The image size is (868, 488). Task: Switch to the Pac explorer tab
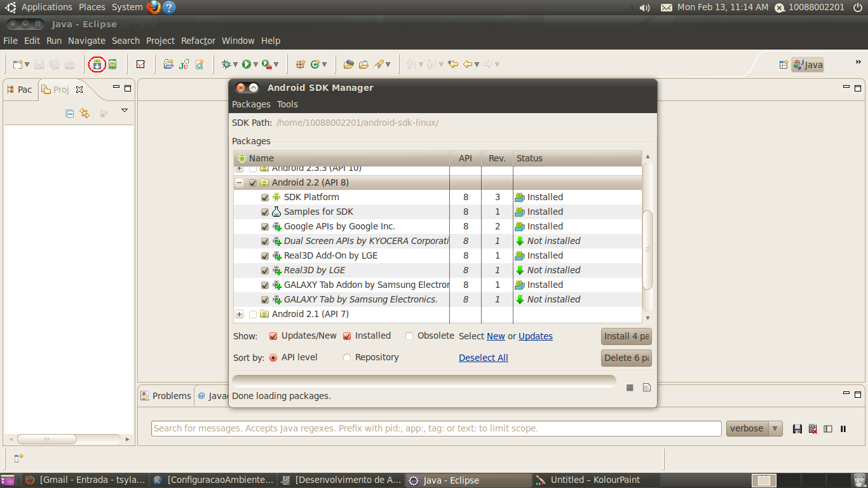tap(20, 90)
